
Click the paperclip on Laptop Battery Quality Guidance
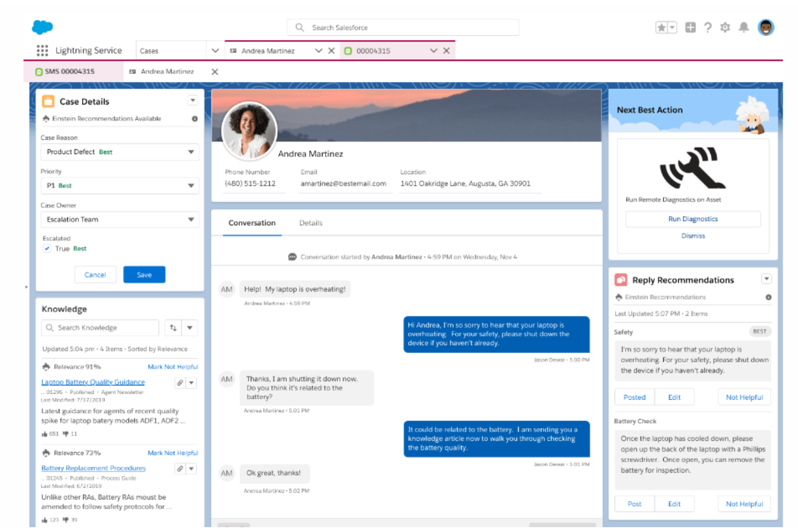click(x=180, y=383)
